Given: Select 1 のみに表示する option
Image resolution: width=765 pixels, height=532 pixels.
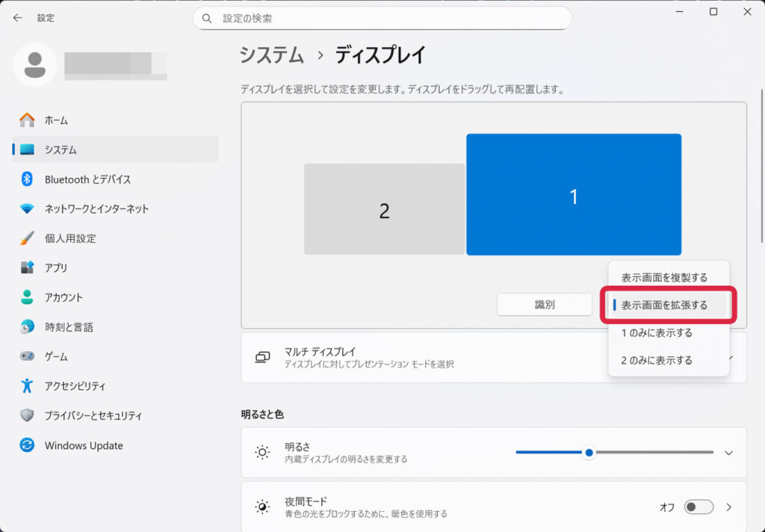Looking at the screenshot, I should point(666,332).
